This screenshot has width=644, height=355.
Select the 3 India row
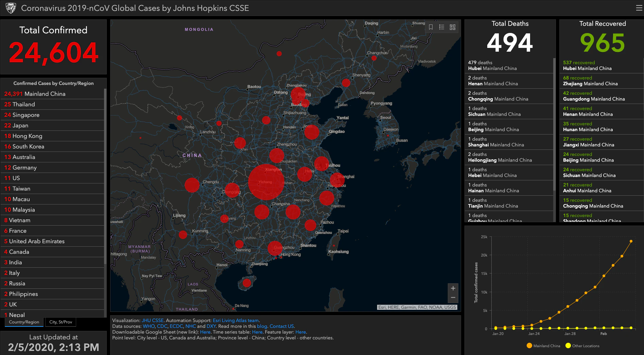click(53, 262)
